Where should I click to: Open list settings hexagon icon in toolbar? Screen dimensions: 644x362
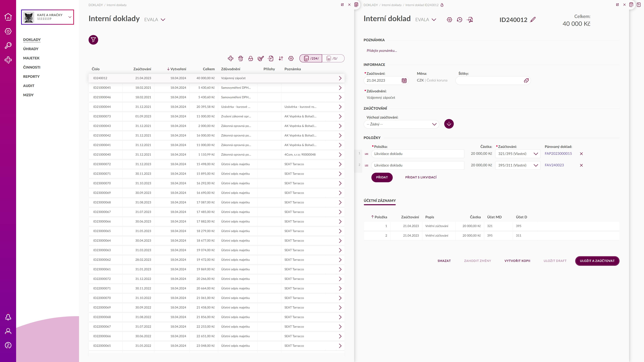point(291,59)
